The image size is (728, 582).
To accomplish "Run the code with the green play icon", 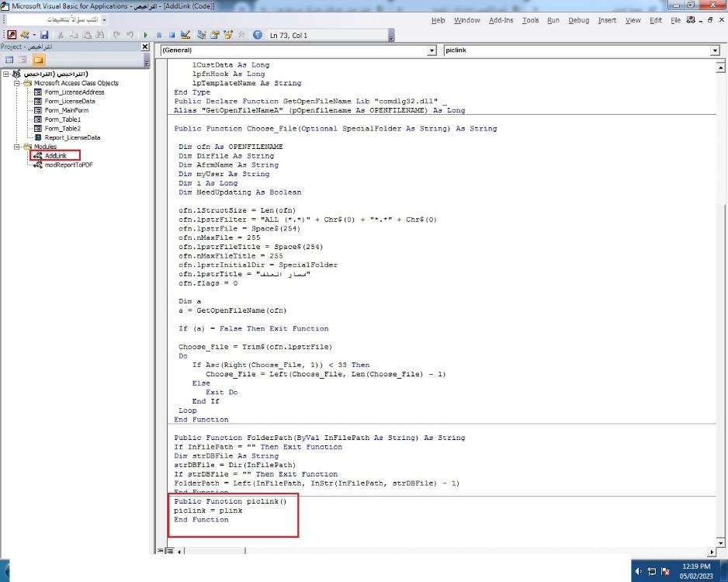I will point(146,35).
